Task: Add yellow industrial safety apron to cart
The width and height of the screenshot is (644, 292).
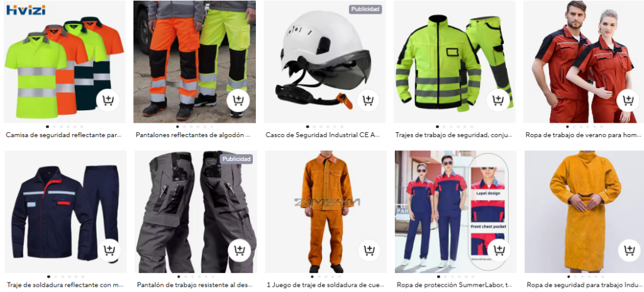Action: 629,250
